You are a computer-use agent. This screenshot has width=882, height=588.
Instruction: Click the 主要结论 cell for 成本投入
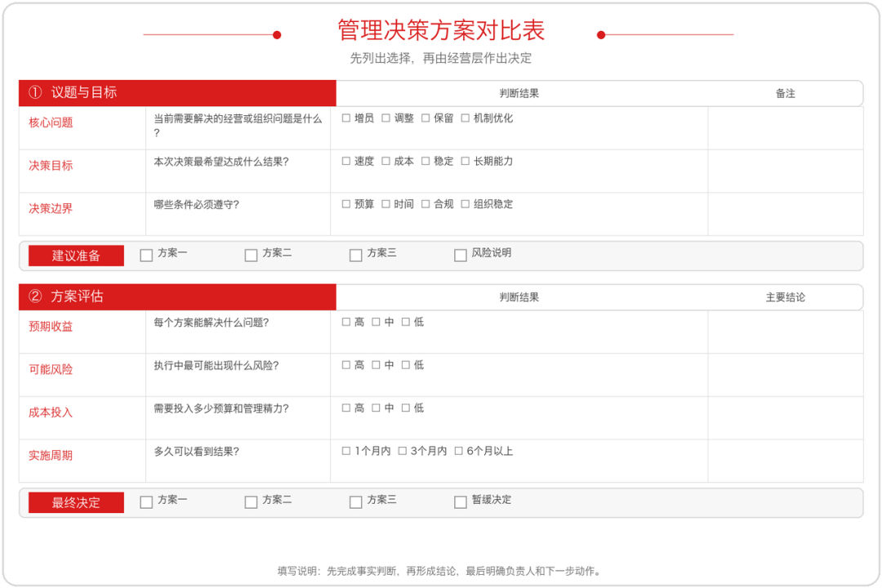(x=786, y=418)
